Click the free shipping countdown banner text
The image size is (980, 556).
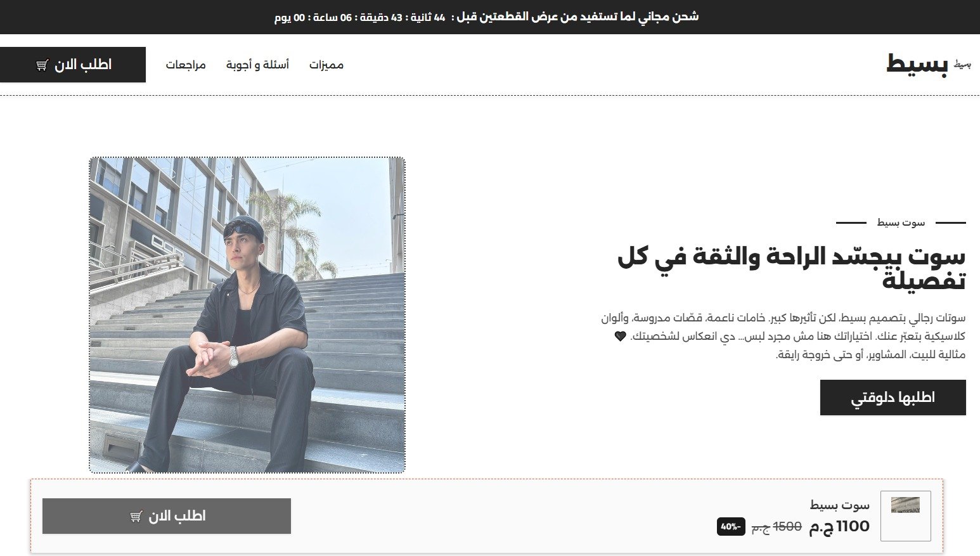click(486, 17)
